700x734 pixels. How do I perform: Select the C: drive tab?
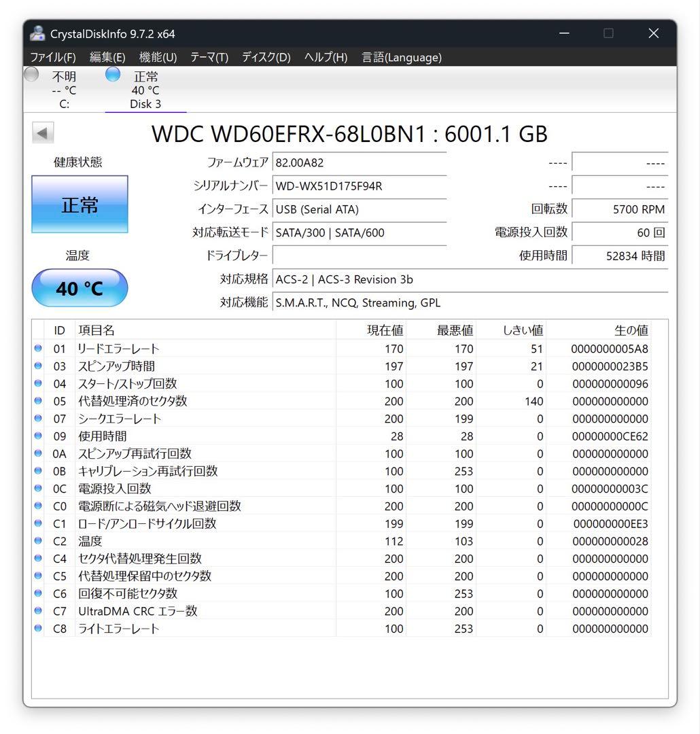point(64,90)
